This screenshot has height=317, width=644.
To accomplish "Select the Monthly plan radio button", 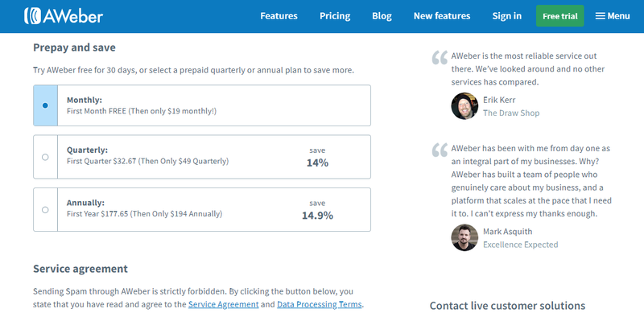I will (45, 105).
